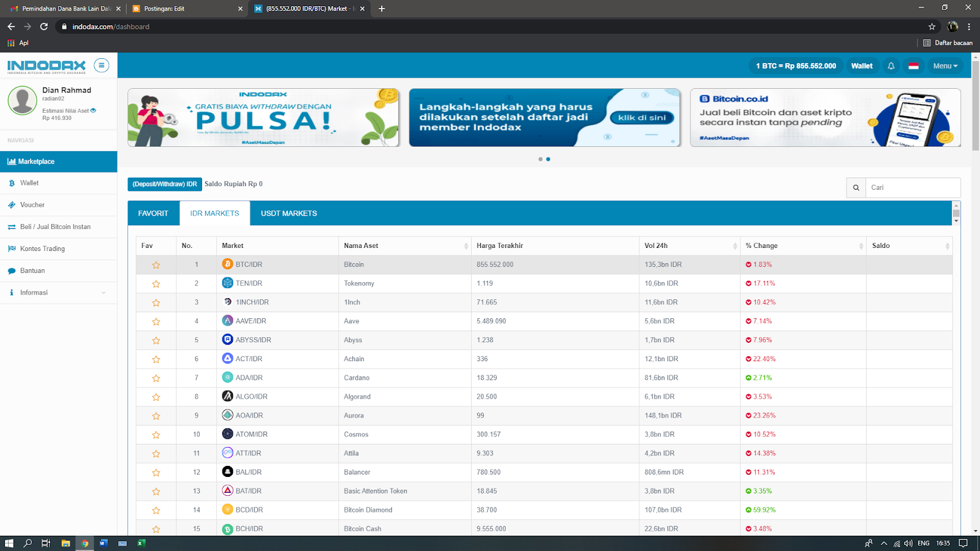The image size is (980, 551).
Task: Click the 1INCH coin icon
Action: pos(227,302)
